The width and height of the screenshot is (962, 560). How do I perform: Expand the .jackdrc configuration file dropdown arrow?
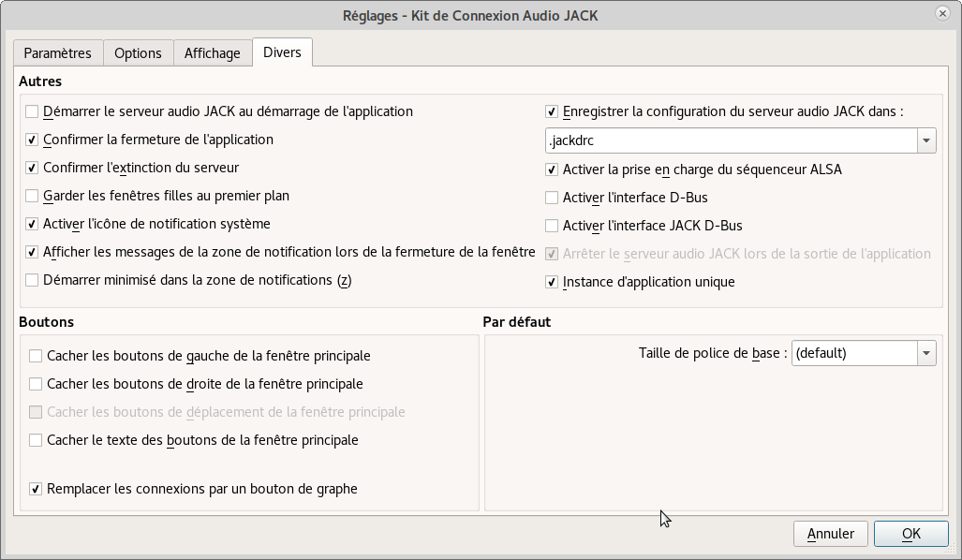(x=926, y=140)
